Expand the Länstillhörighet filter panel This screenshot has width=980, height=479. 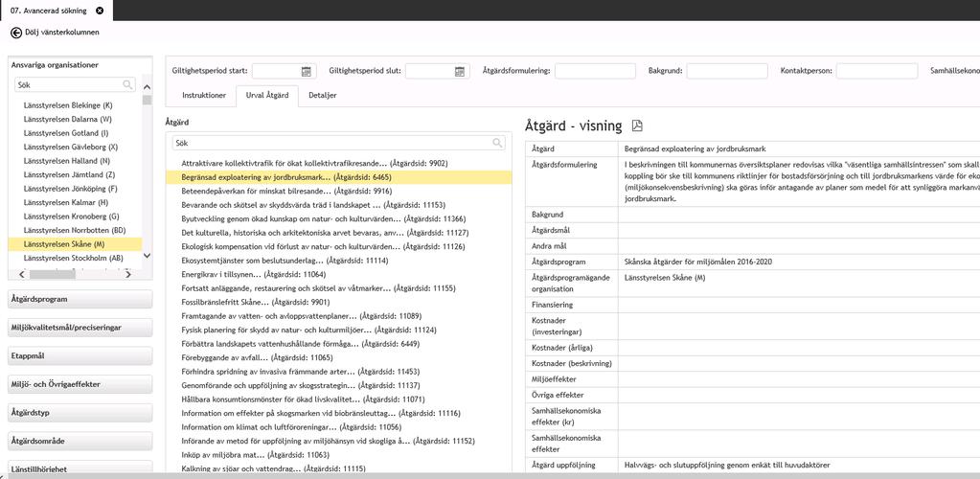click(80, 468)
